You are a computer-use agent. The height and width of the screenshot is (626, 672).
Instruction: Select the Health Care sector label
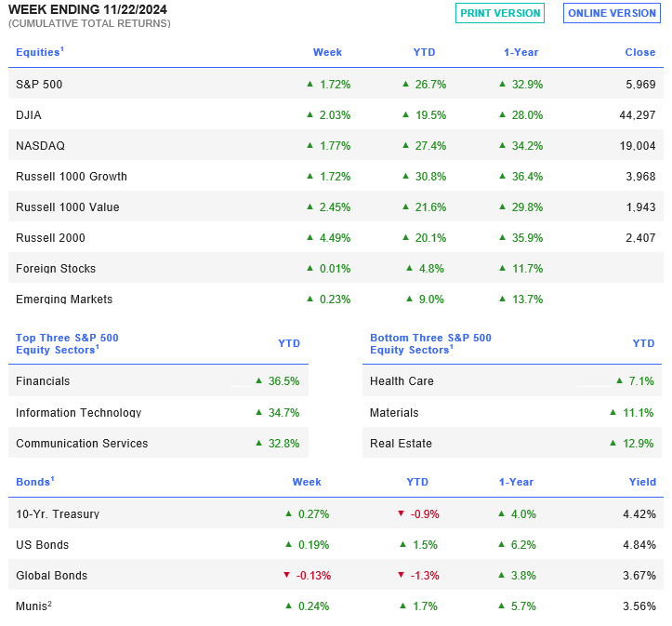coord(402,381)
